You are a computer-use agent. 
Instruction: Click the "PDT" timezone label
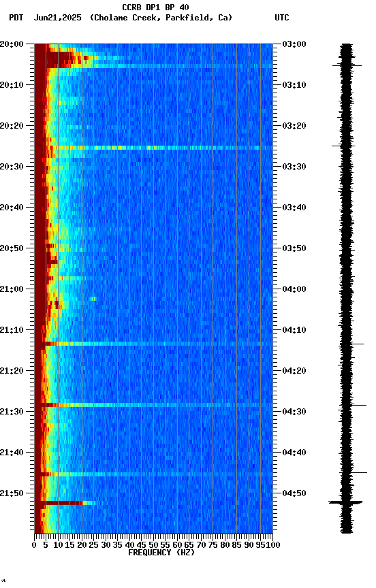16,18
